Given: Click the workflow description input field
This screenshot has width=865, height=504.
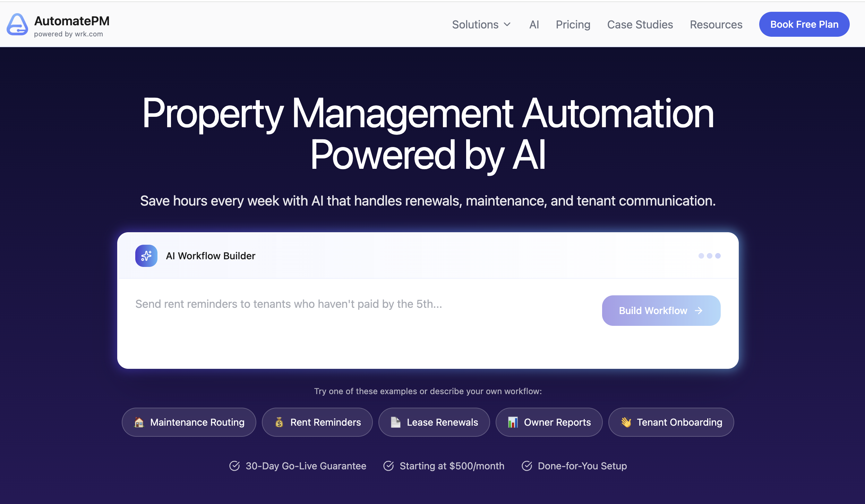Looking at the screenshot, I should (312, 304).
